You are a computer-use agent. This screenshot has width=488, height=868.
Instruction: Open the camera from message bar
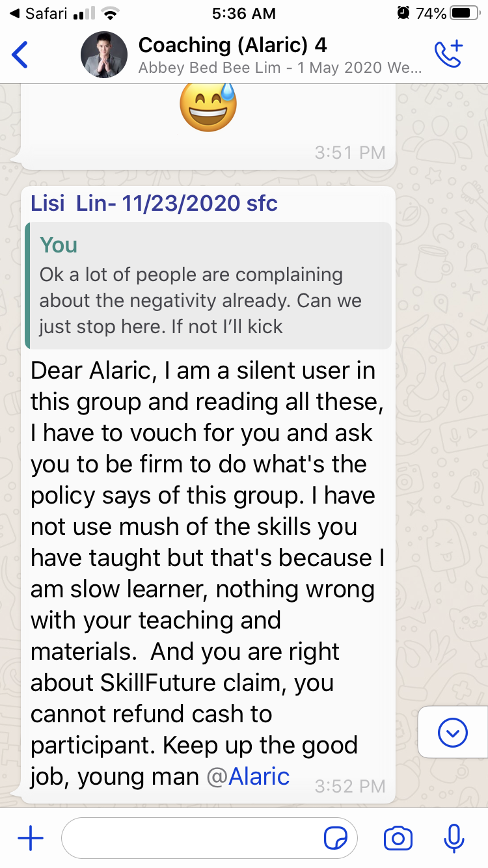click(x=398, y=839)
